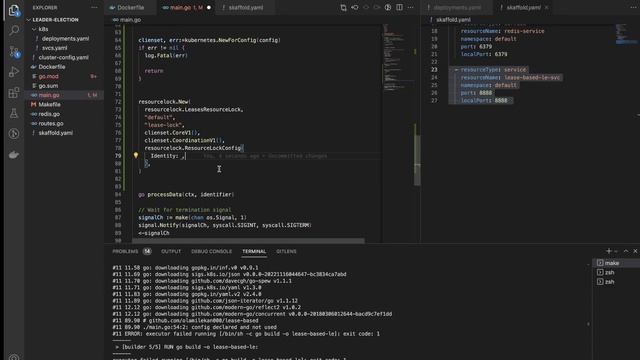Click main.go breadcrumb in left editor
The image size is (640, 360).
[130, 20]
